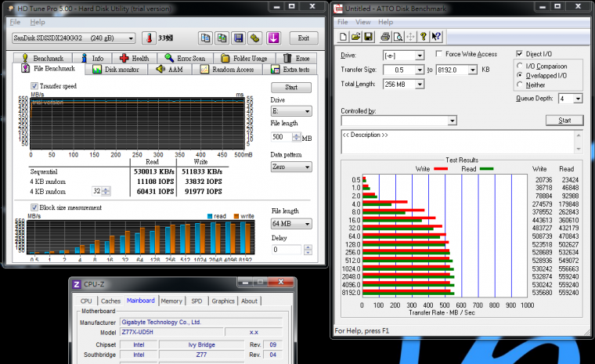Click the save floppy icon in HD Tune
Viewport: 595px width, 364px height.
tap(238, 38)
